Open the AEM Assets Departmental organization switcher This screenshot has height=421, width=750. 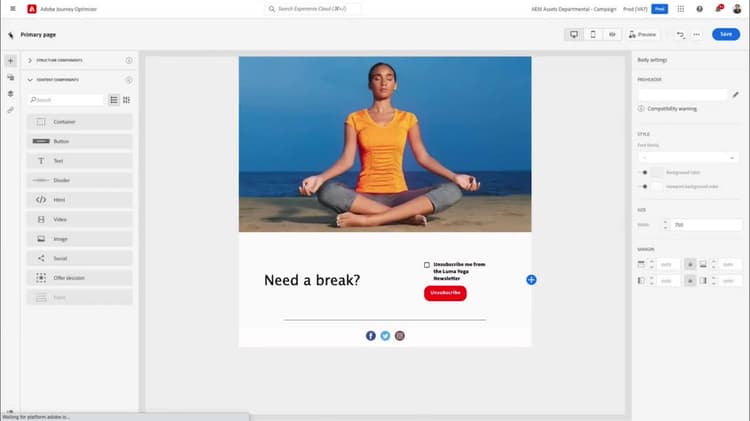574,9
